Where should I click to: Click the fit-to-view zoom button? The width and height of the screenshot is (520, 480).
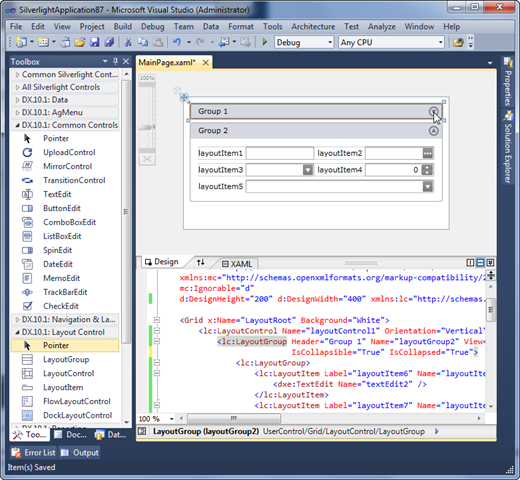point(147,159)
